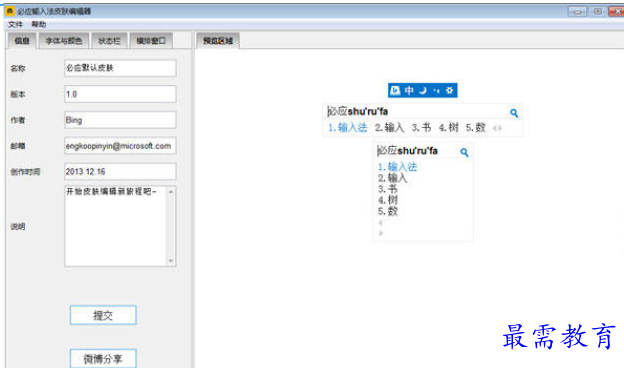The width and height of the screenshot is (624, 368).
Task: Select candidate 2.输入 in the vertical candidate list
Action: click(x=392, y=178)
